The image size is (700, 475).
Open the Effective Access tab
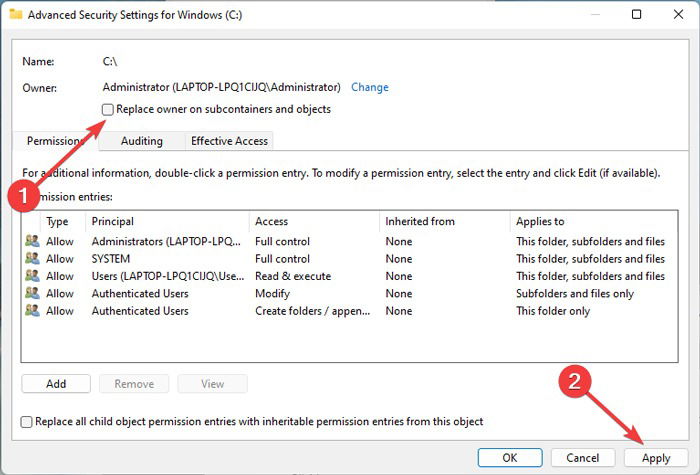[x=229, y=141]
